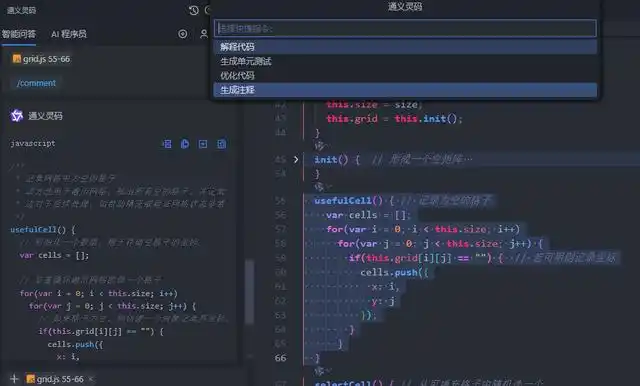
Task: Switch to the 智能问答 tab
Action: (19, 34)
